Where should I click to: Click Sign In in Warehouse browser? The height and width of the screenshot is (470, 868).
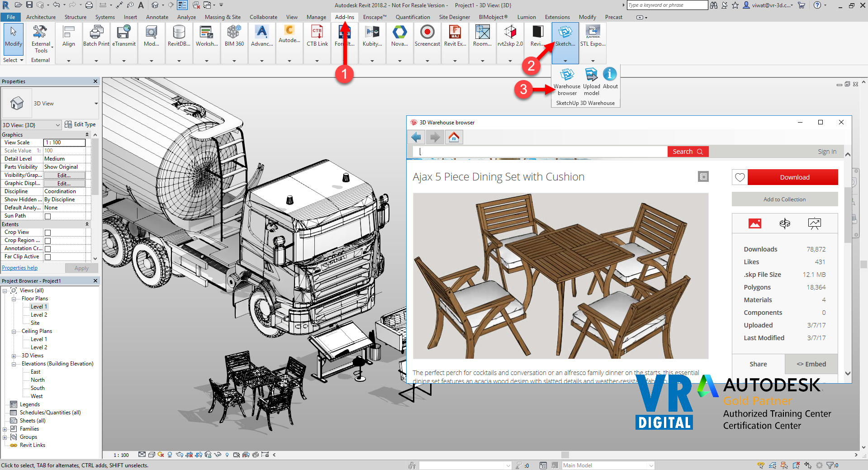pyautogui.click(x=827, y=152)
